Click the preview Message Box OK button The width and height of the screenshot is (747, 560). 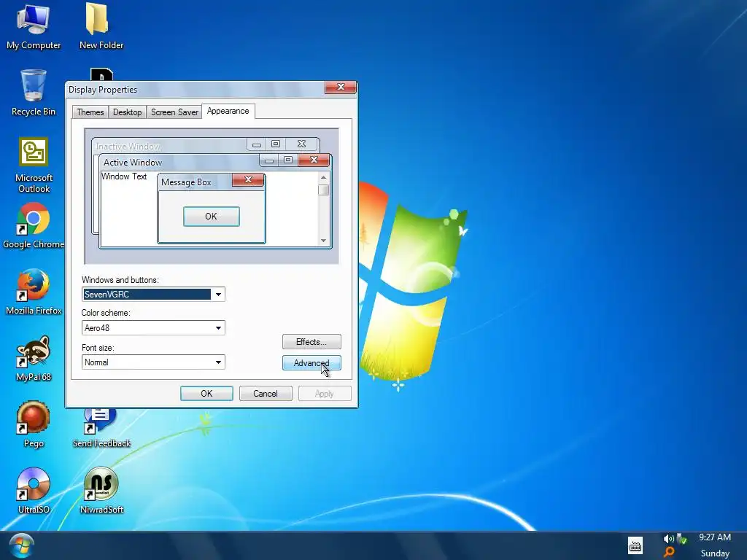(x=211, y=216)
